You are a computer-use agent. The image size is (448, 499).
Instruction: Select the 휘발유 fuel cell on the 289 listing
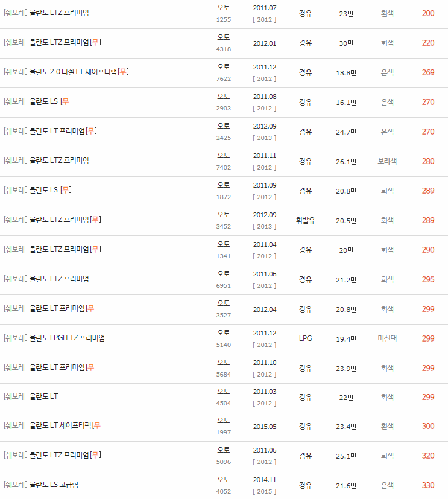(304, 220)
